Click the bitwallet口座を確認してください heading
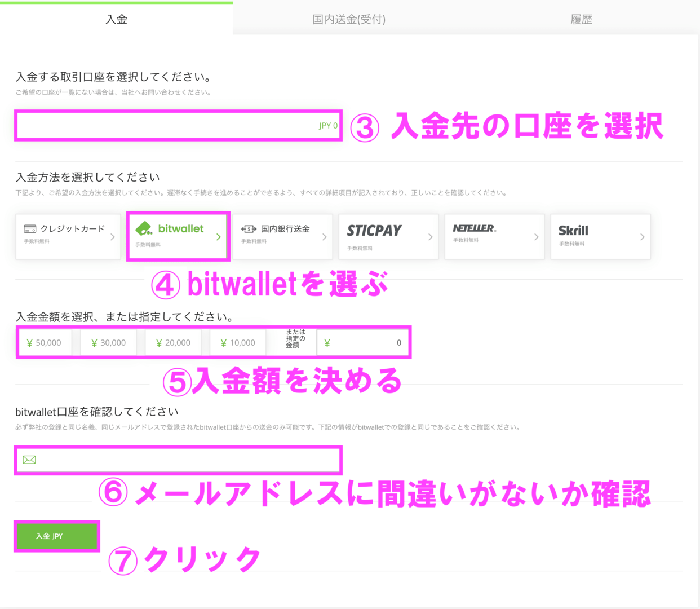This screenshot has width=700, height=609. click(x=97, y=412)
